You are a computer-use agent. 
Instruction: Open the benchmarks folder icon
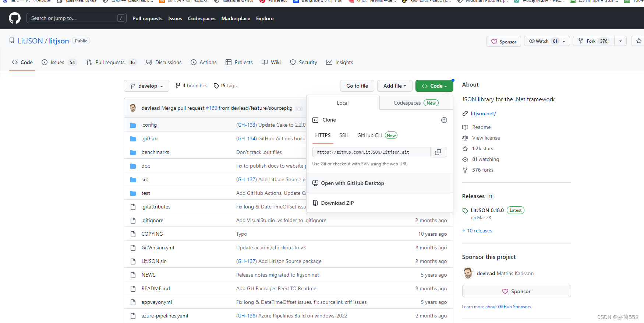133,152
